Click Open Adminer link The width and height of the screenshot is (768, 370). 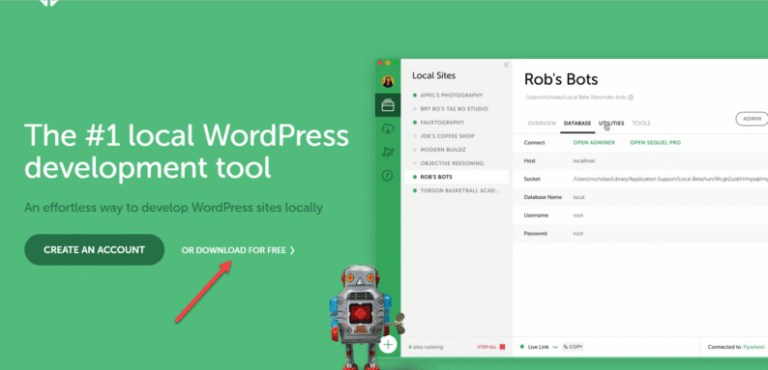tap(594, 143)
